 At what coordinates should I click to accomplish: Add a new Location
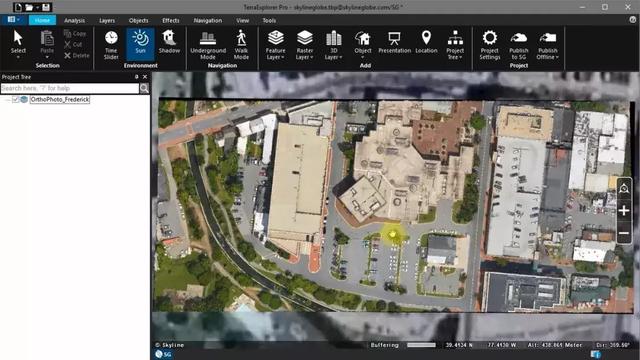pyautogui.click(x=426, y=42)
